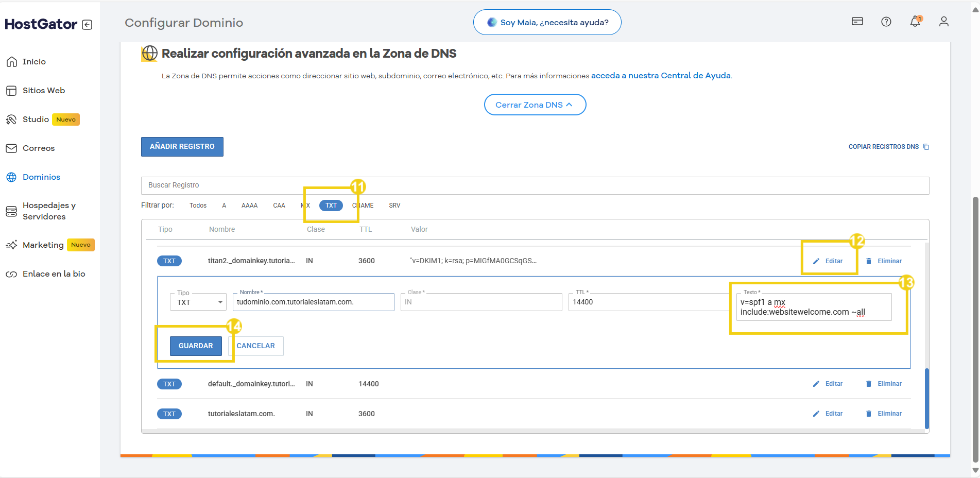The height and width of the screenshot is (478, 980).
Task: Filter records by CAA type
Action: click(x=279, y=206)
